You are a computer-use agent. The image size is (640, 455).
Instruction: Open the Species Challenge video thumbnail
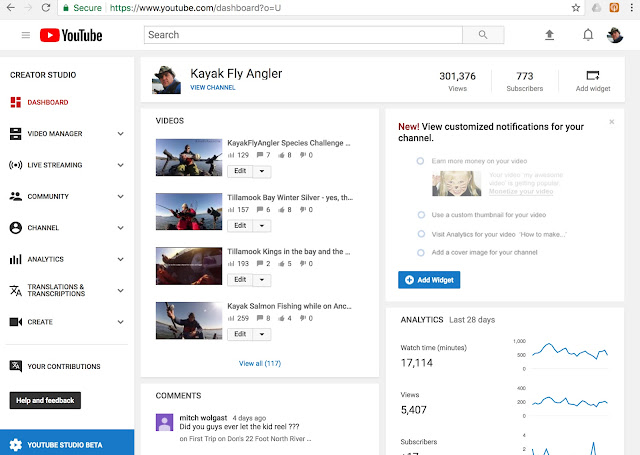click(x=189, y=158)
